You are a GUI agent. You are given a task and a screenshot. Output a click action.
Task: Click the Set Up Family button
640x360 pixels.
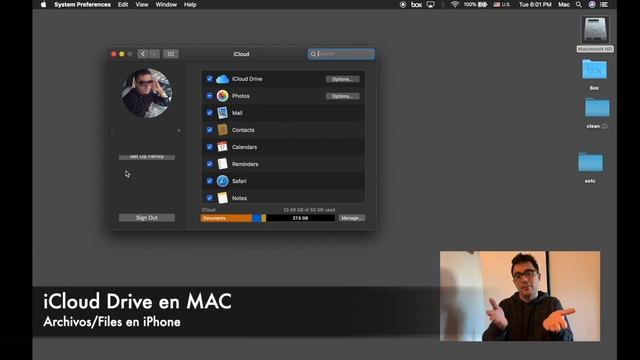click(147, 156)
